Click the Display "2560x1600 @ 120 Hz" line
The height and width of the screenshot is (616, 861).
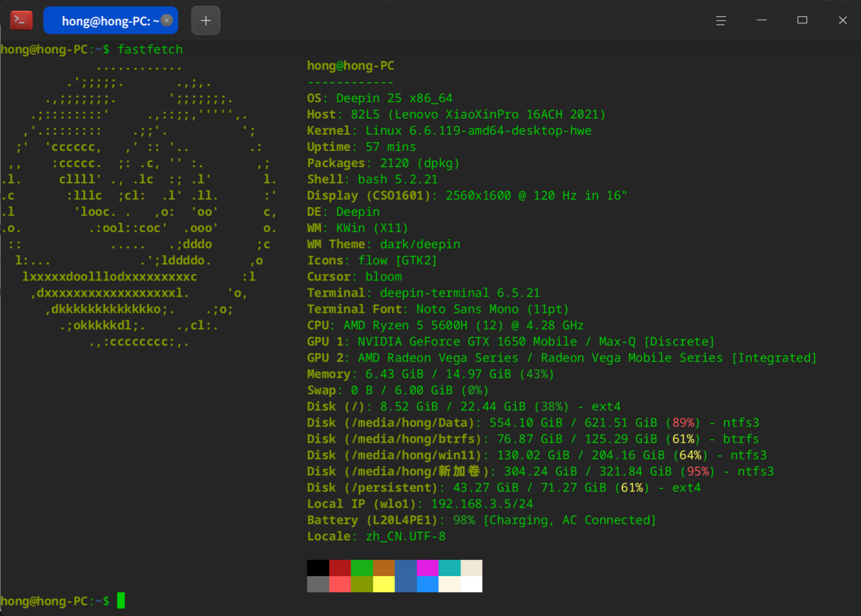coord(467,195)
